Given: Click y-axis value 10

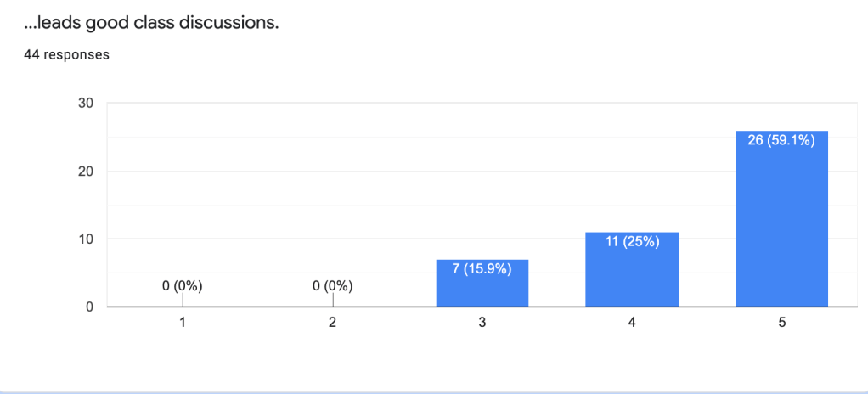Looking at the screenshot, I should (x=86, y=239).
